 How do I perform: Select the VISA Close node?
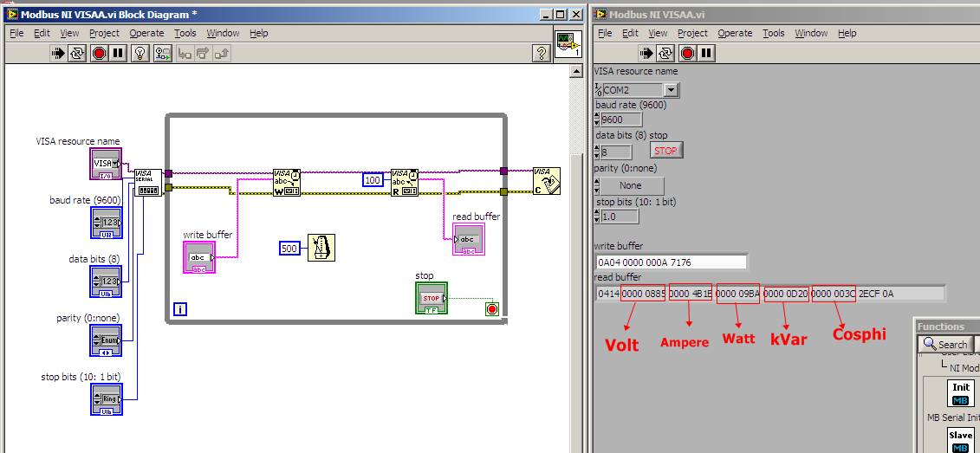point(547,181)
